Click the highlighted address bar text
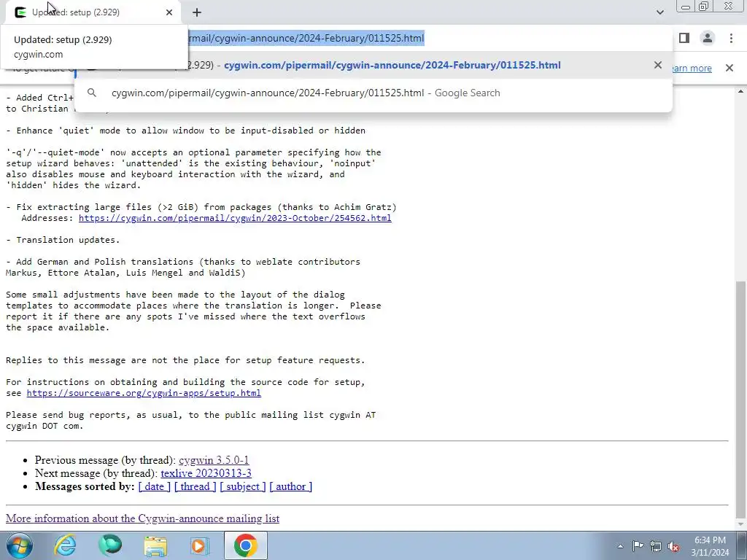This screenshot has width=747, height=560. [306, 38]
